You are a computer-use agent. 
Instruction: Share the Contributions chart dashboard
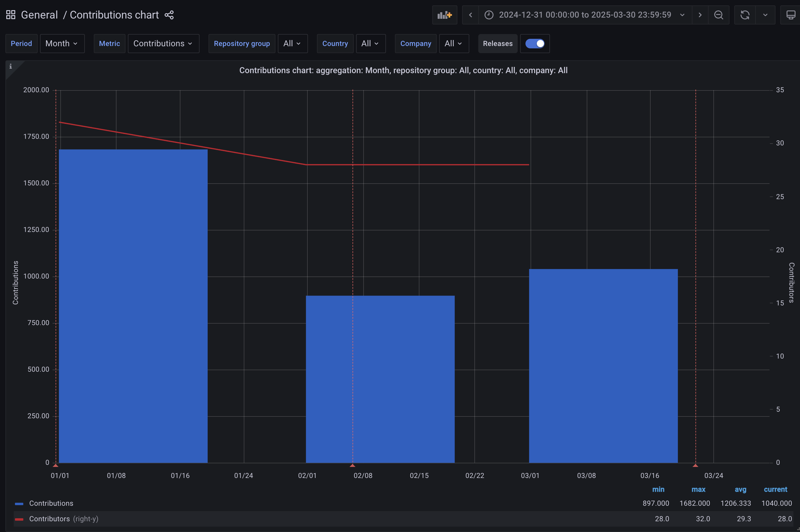coord(169,15)
